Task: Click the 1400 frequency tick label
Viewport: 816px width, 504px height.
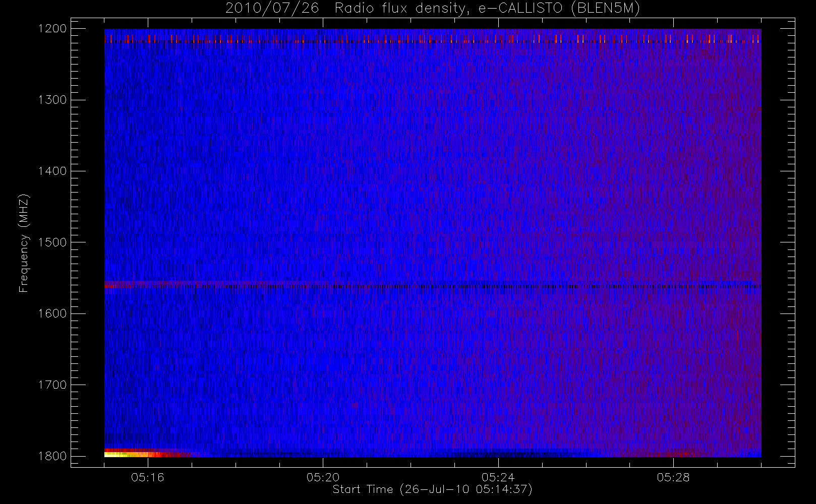Action: [x=52, y=171]
